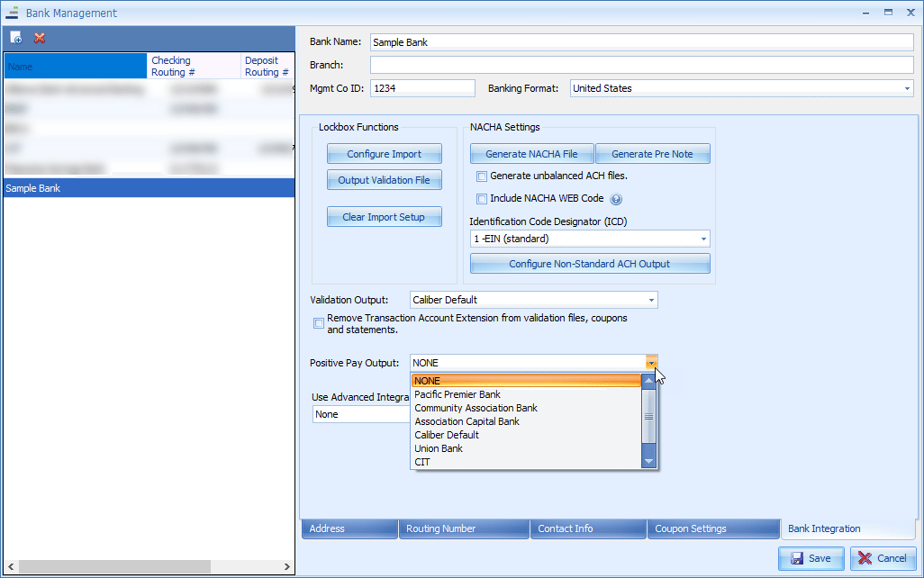Open the Banking Format dropdown
The image size is (924, 578).
pos(907,88)
